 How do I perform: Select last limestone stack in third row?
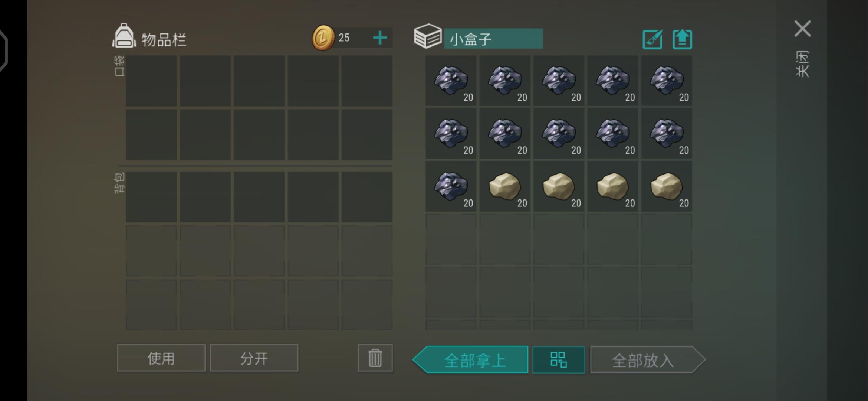[667, 186]
